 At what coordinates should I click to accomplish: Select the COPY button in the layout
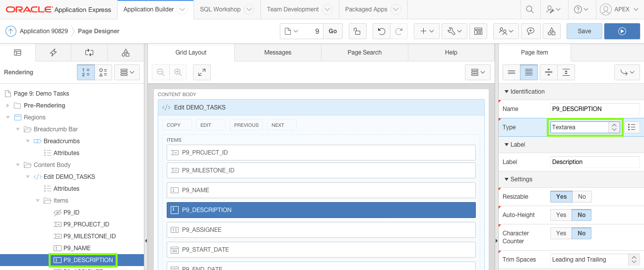pyautogui.click(x=177, y=125)
